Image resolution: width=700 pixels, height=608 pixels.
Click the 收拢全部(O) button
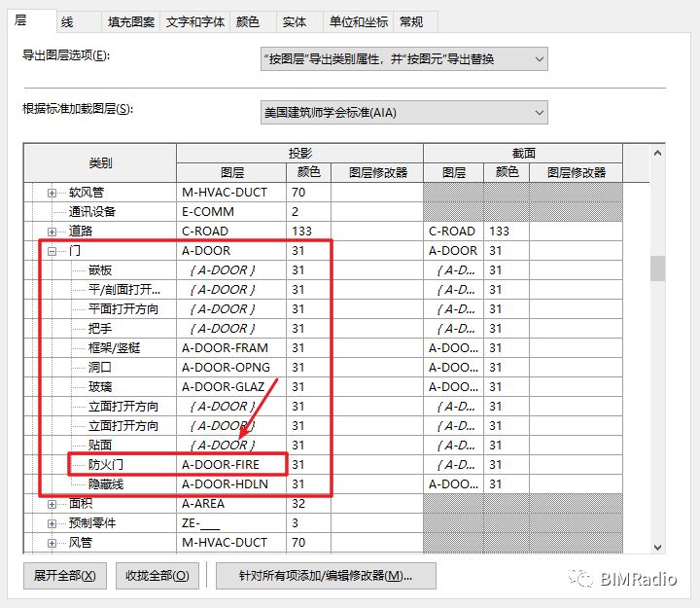tap(157, 575)
